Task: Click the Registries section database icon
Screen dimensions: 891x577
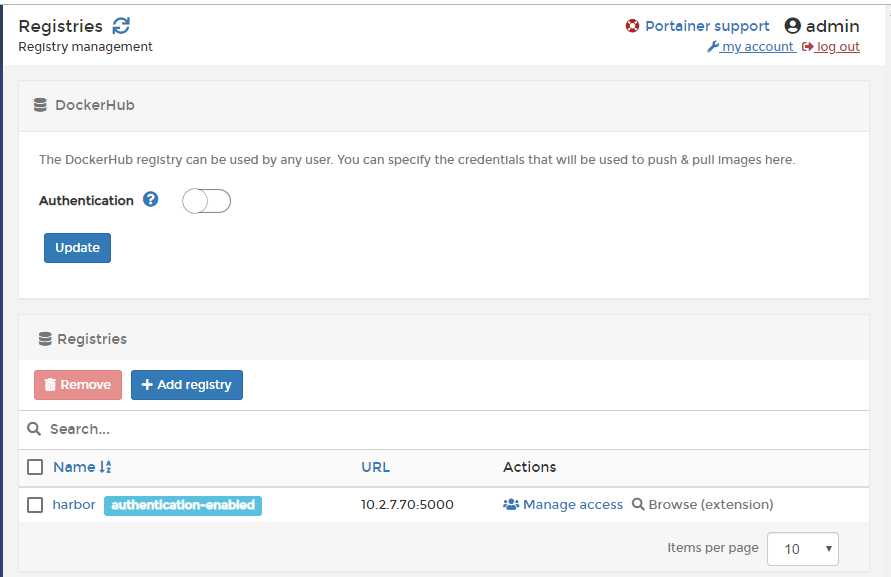Action: click(45, 339)
